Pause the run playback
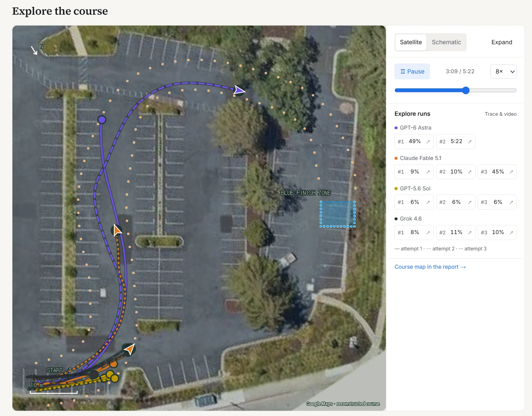This screenshot has height=416, width=532. (412, 72)
